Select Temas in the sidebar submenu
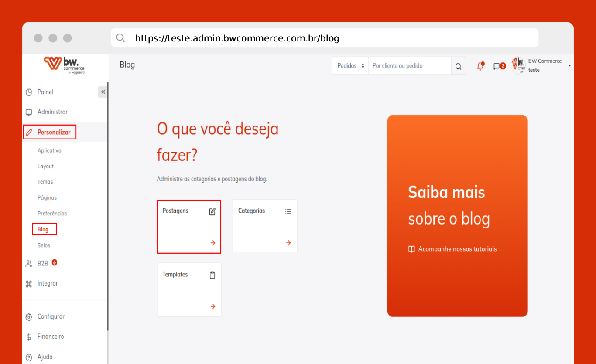 point(45,182)
